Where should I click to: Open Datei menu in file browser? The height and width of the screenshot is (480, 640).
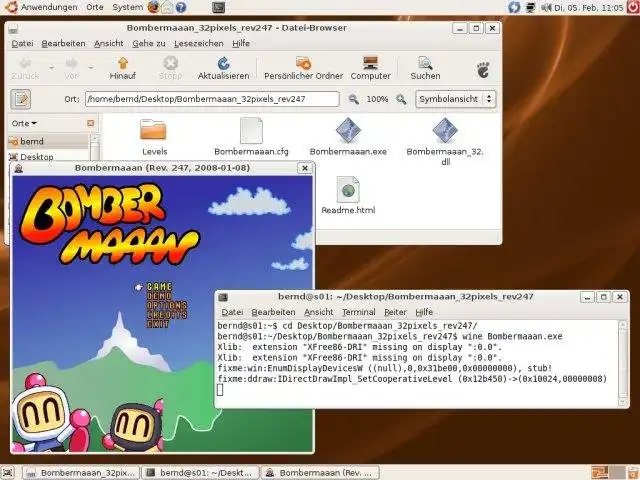click(22, 43)
